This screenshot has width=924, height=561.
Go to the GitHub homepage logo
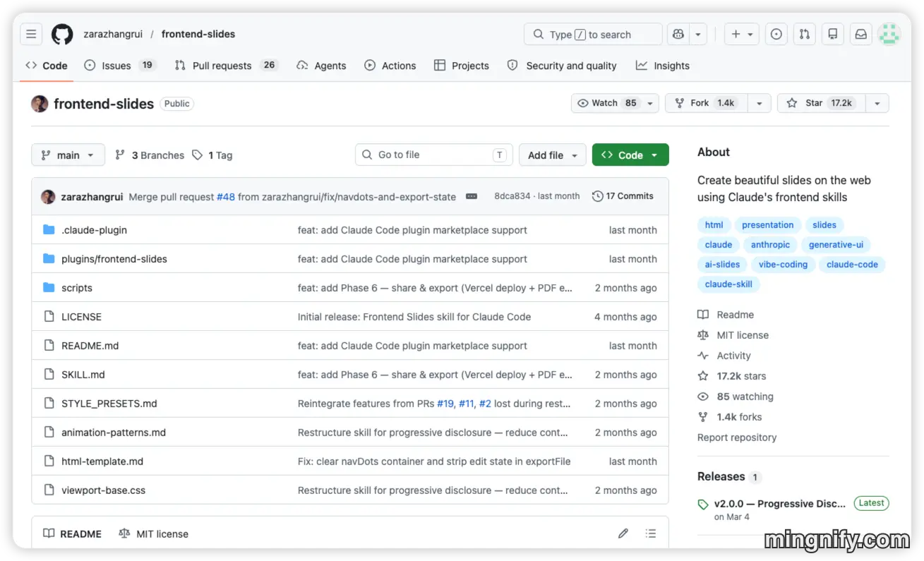tap(62, 34)
